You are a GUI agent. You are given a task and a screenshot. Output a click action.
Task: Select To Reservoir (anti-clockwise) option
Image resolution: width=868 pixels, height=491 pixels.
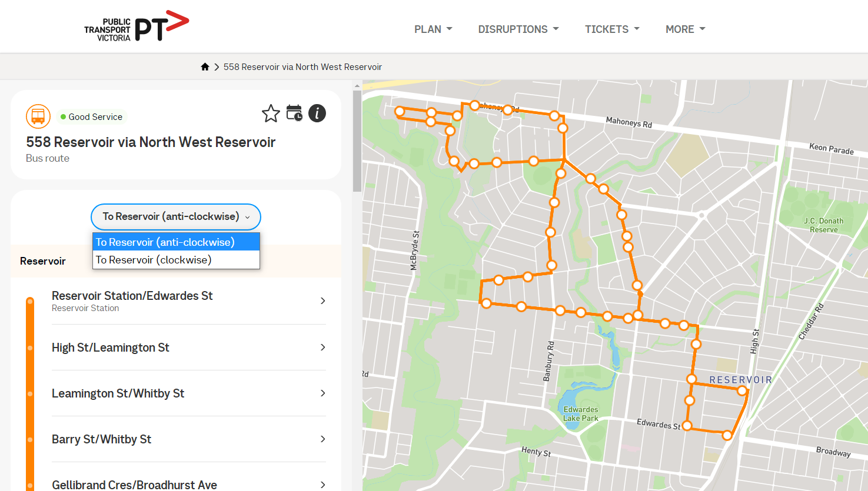point(165,242)
